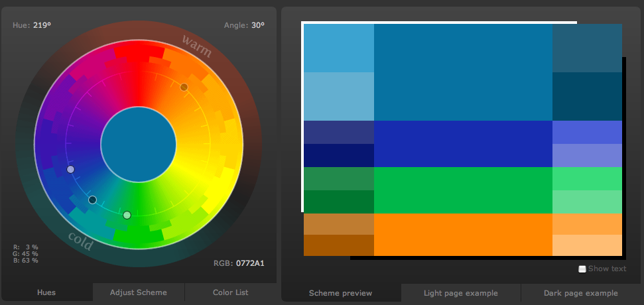Viewport: 644px width, 305px height.
Task: Pick the medium periwinkle swatch on right
Action: coord(588,132)
